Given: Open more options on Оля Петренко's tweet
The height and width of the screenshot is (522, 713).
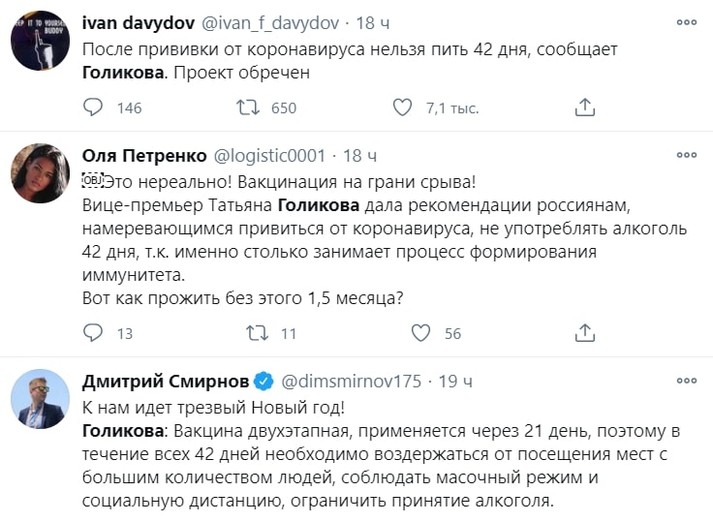Looking at the screenshot, I should (686, 155).
